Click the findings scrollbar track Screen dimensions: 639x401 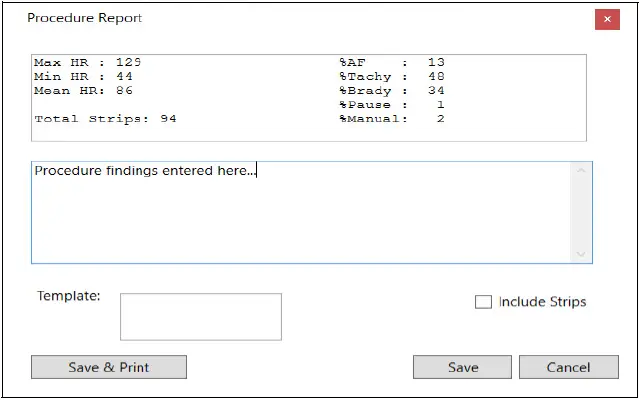[x=581, y=212]
